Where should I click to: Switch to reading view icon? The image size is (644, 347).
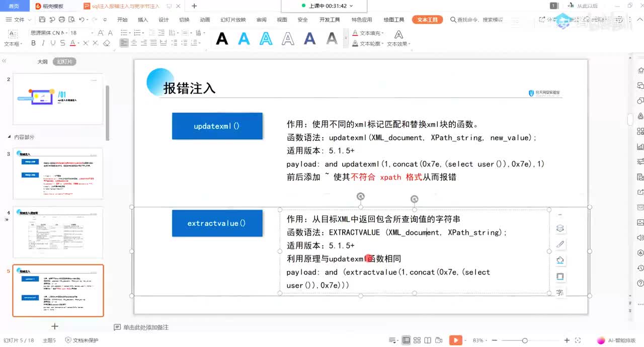pyautogui.click(x=428, y=340)
